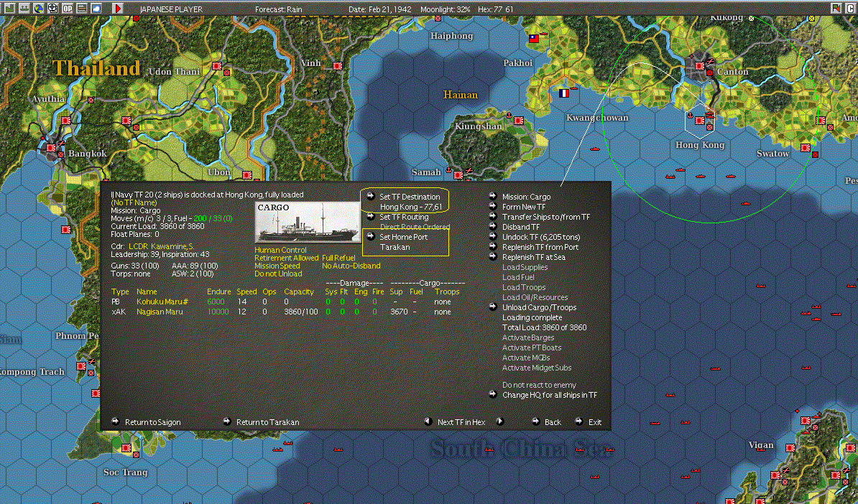Viewport: 858px width, 504px height.
Task: Click the Swatow base marker
Action: 806,148
